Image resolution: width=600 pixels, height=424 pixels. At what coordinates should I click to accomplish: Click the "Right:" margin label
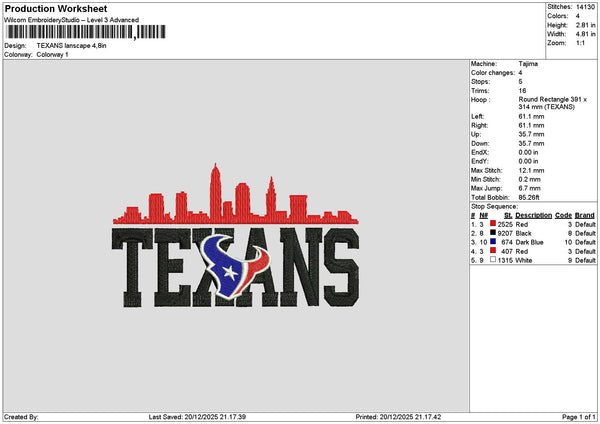click(x=479, y=126)
